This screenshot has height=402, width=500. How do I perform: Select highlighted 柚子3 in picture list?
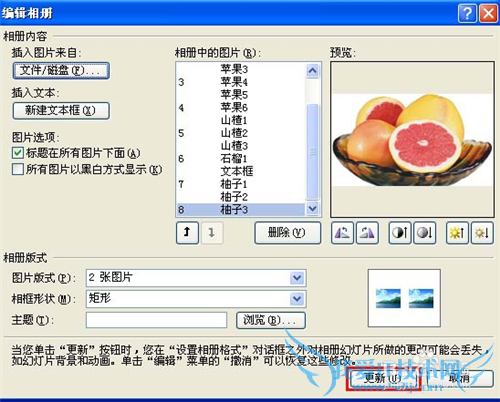coord(241,210)
